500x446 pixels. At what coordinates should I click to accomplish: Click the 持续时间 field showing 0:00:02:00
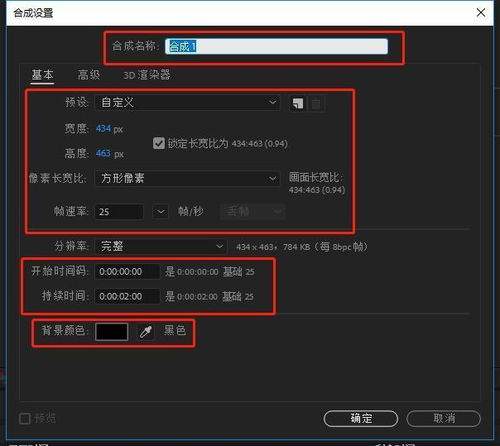127,296
